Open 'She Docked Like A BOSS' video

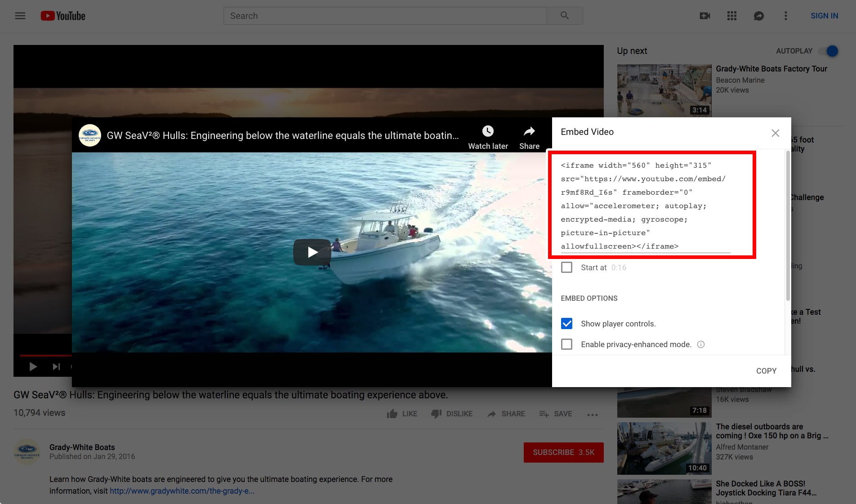tap(766, 488)
